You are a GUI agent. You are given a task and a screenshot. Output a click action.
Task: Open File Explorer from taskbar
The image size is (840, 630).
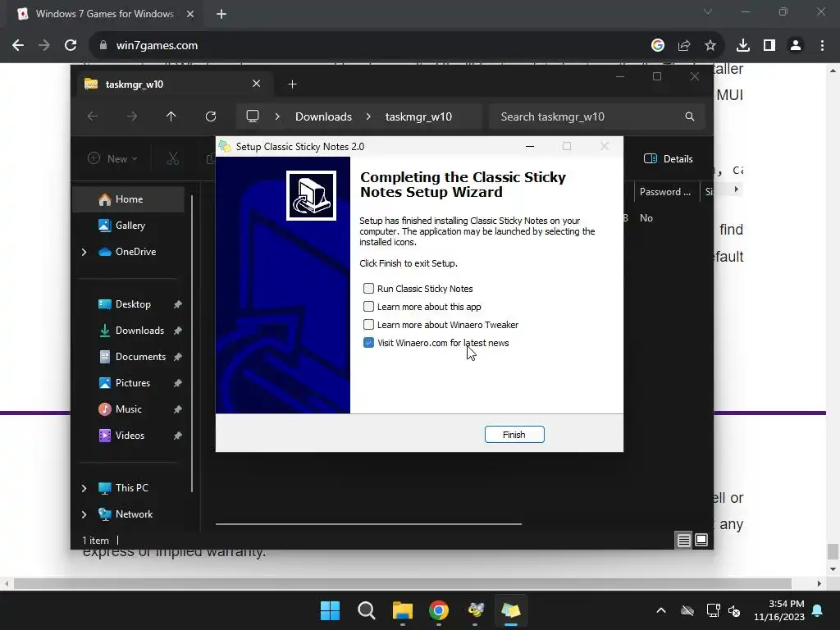click(403, 610)
